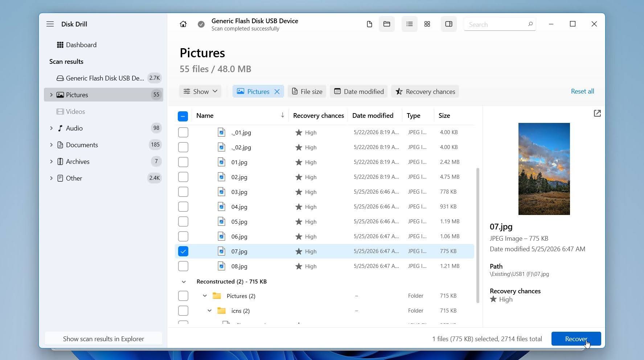Click the Pictures (2) folder icon
Image resolution: width=644 pixels, height=360 pixels.
(217, 295)
